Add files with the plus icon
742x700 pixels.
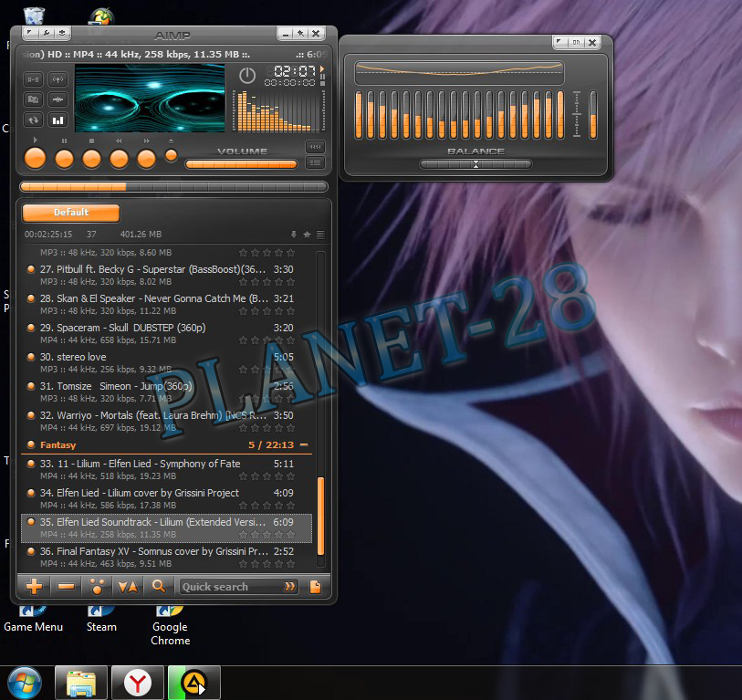tap(34, 586)
